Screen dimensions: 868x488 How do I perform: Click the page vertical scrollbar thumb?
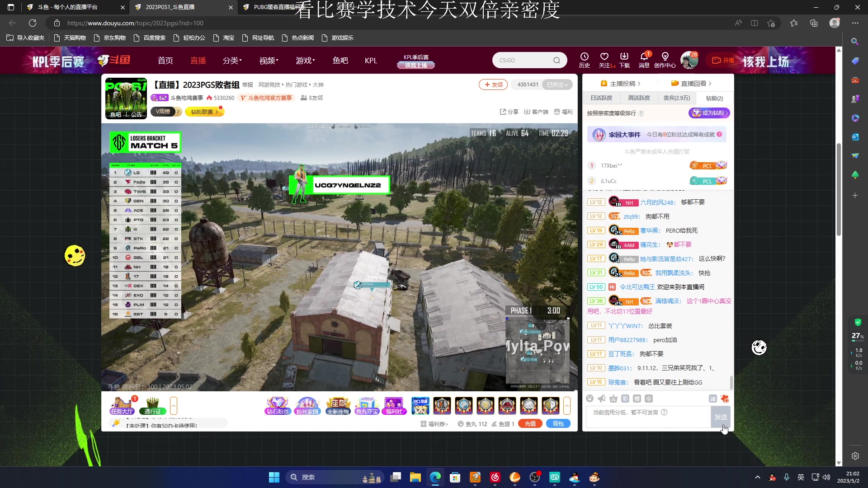(839, 190)
